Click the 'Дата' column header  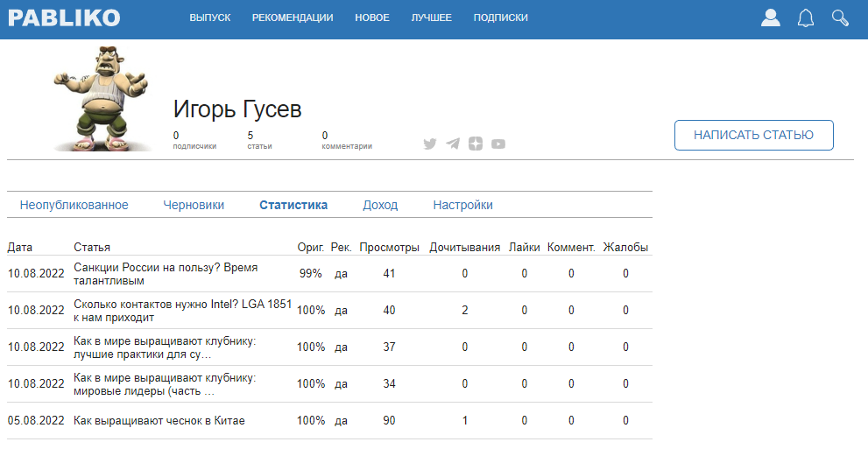pos(20,247)
